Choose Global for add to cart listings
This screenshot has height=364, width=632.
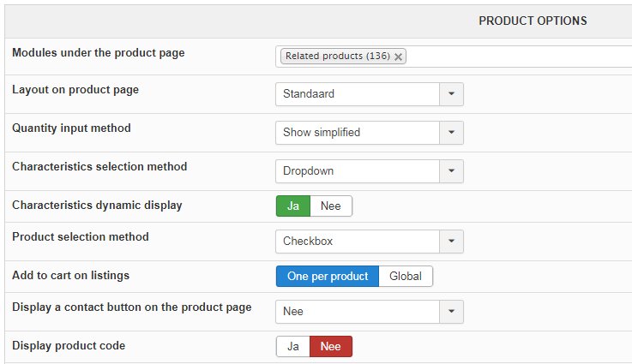click(x=406, y=277)
